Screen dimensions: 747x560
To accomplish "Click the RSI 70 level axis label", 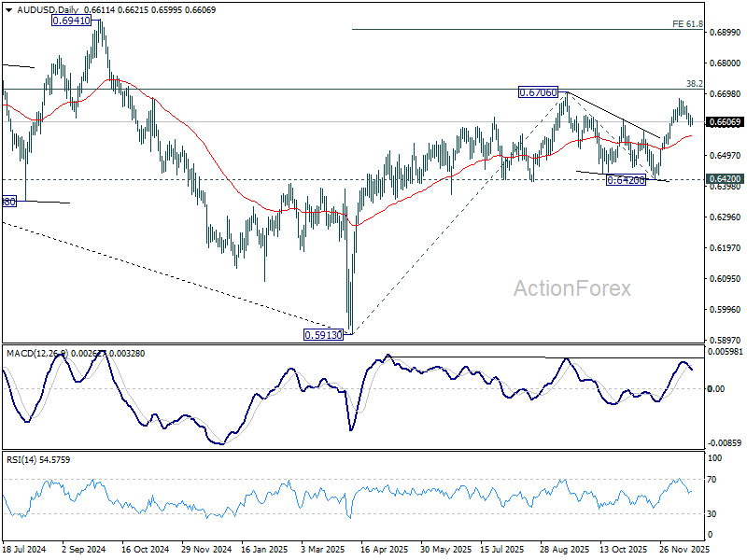I will (x=714, y=480).
